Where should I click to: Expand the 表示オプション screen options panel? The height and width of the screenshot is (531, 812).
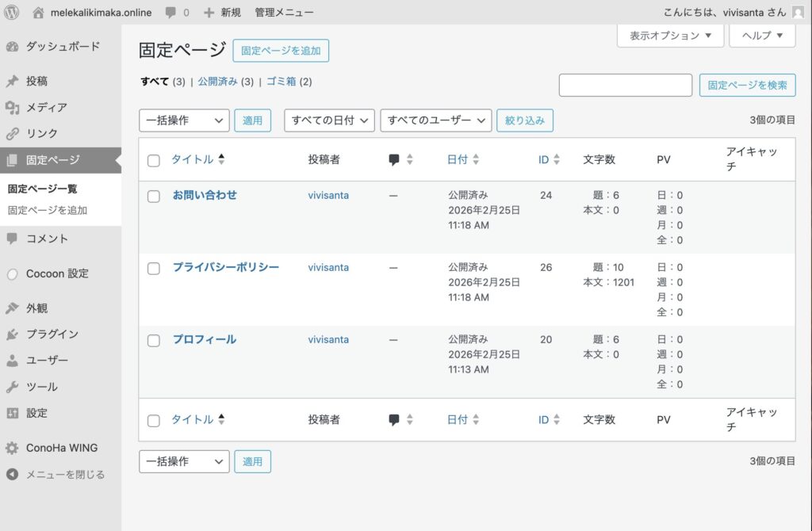point(670,36)
